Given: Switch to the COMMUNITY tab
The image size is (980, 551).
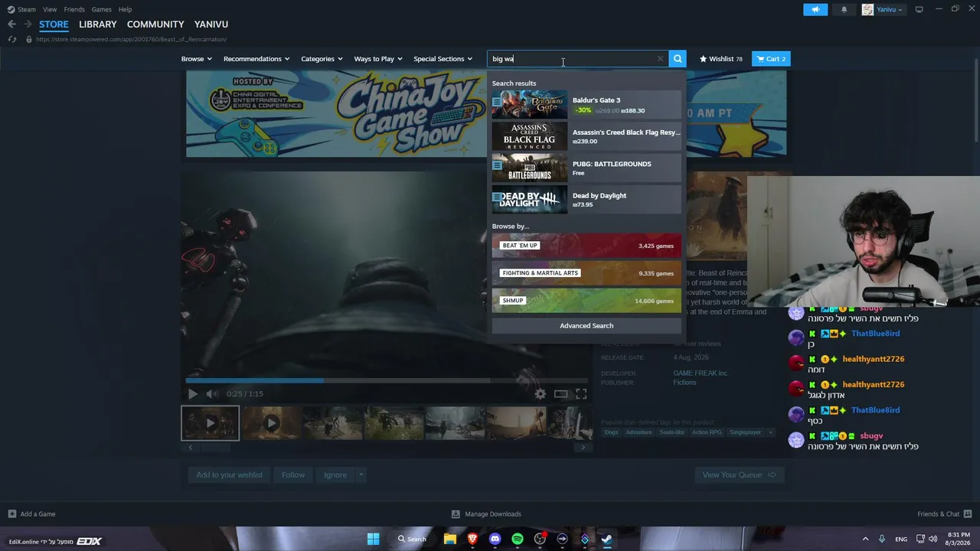Looking at the screenshot, I should (155, 24).
